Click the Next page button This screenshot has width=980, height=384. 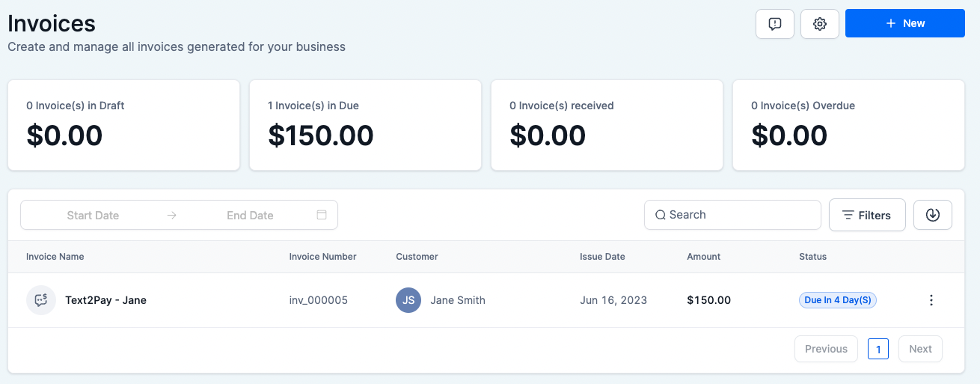920,349
